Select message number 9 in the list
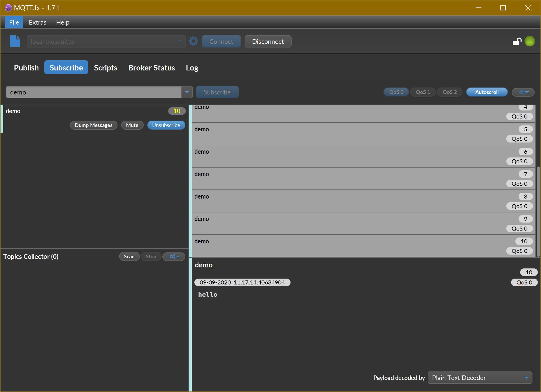Image resolution: width=541 pixels, height=392 pixels. tap(363, 224)
